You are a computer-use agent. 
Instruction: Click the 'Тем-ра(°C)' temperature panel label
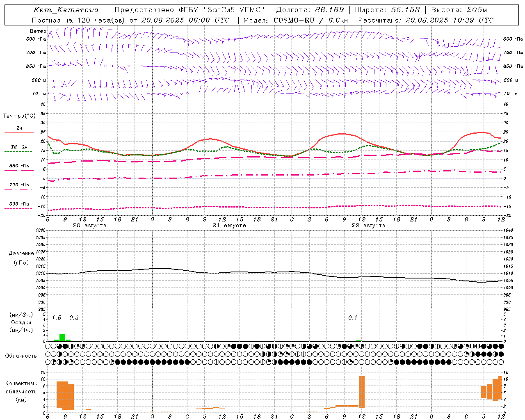(19, 116)
